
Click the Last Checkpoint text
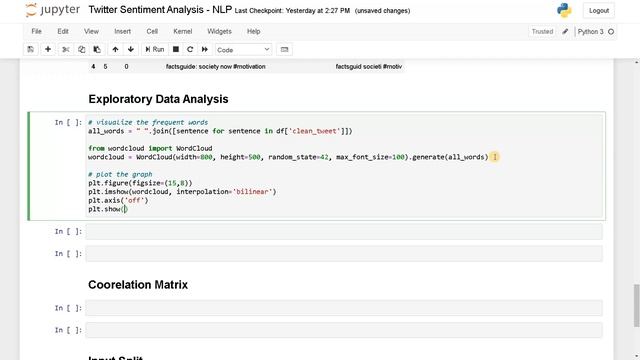pos(292,11)
